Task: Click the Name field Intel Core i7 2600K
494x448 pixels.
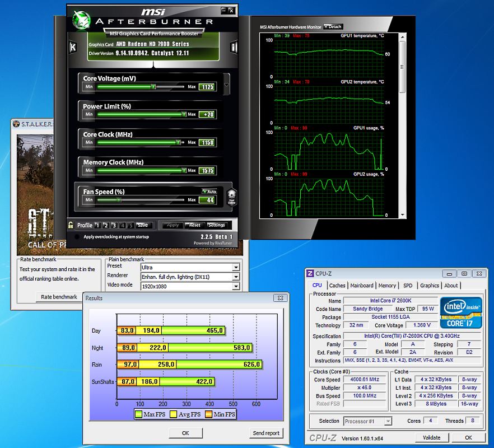Action: click(x=391, y=301)
